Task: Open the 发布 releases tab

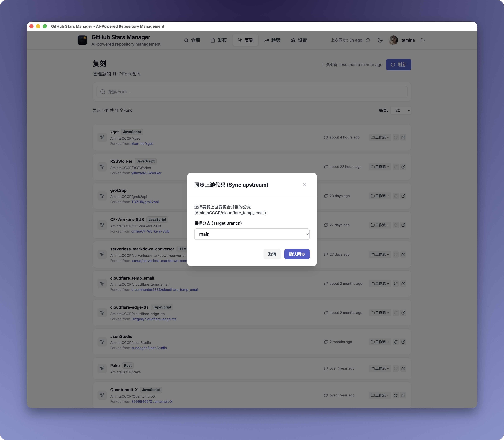Action: click(219, 40)
